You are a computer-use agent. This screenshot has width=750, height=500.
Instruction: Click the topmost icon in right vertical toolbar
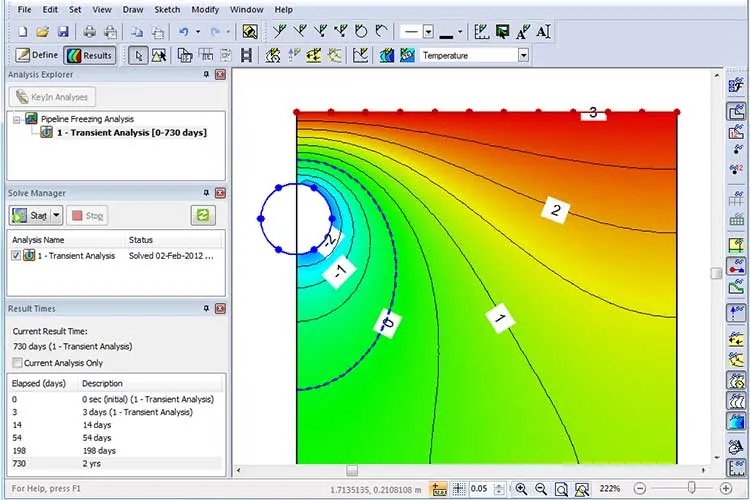tap(736, 86)
